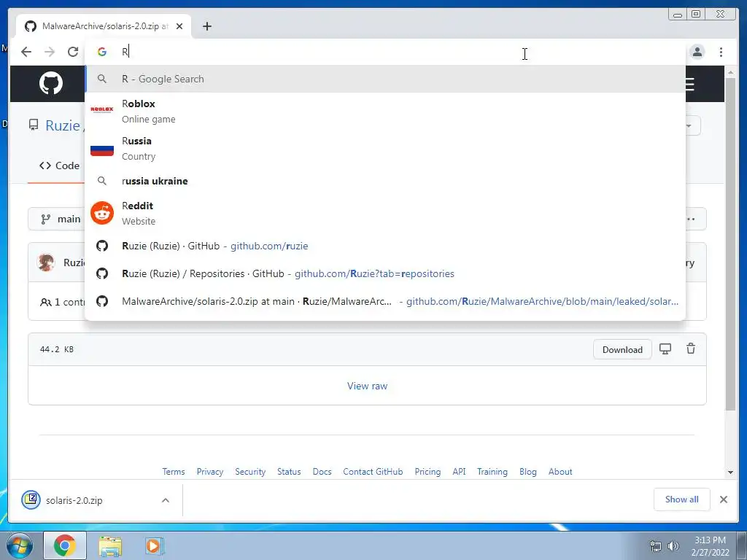Choose the Russia country suggestion
This screenshot has width=747, height=560.
[385, 149]
